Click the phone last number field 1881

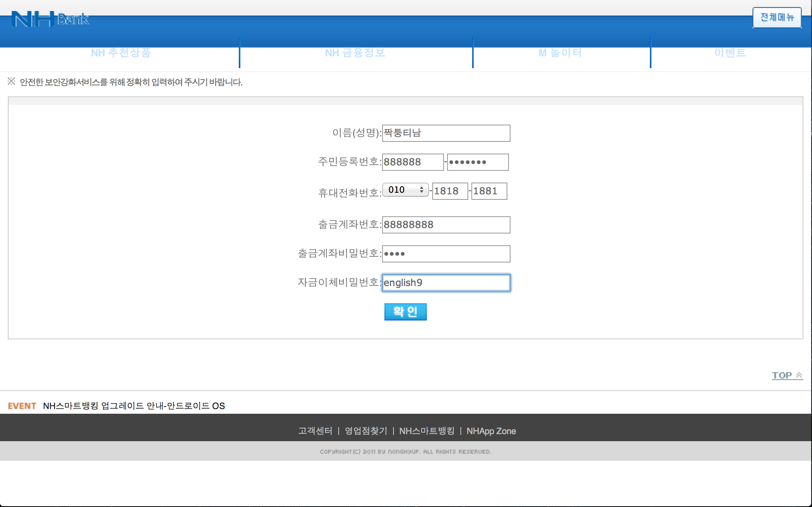coord(489,191)
